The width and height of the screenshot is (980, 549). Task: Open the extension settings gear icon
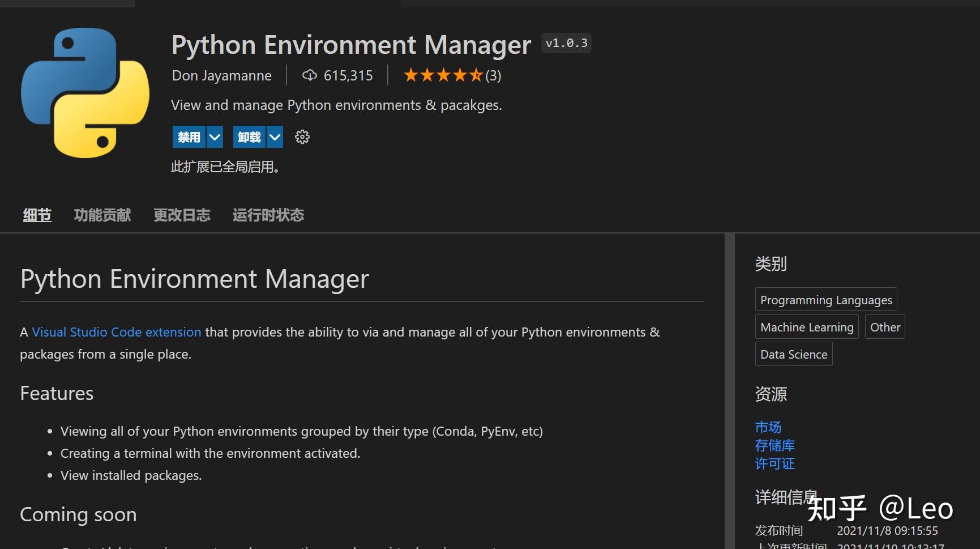302,137
